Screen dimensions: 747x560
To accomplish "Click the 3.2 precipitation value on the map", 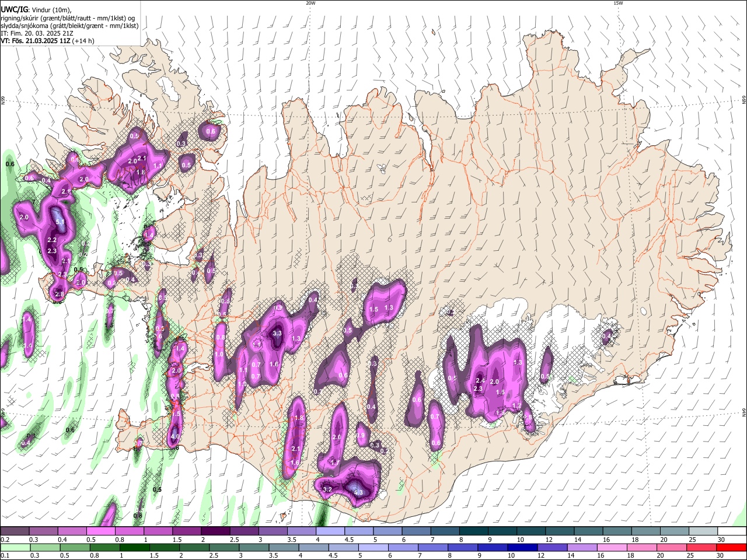I will click(327, 489).
